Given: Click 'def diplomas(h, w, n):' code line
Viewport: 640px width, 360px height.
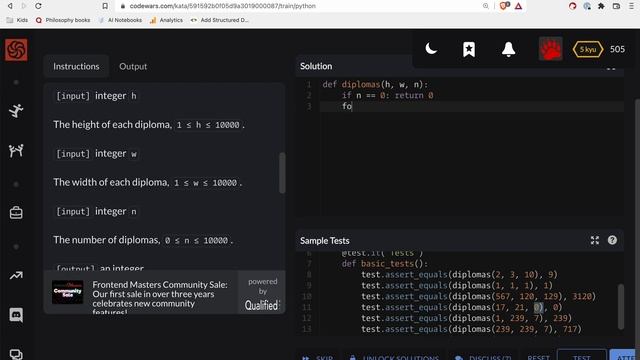Looking at the screenshot, I should click(375, 84).
